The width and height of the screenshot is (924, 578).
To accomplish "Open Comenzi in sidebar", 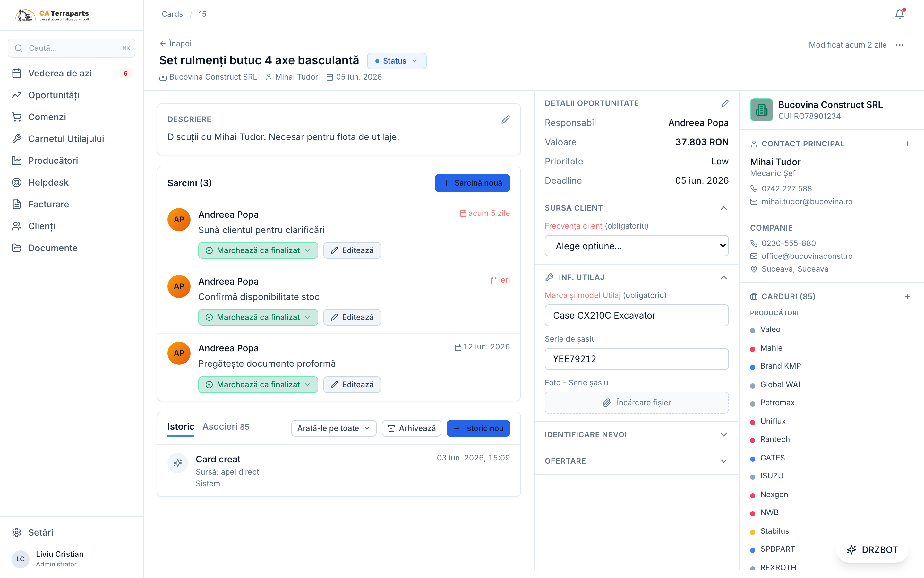I will pyautogui.click(x=72, y=117).
